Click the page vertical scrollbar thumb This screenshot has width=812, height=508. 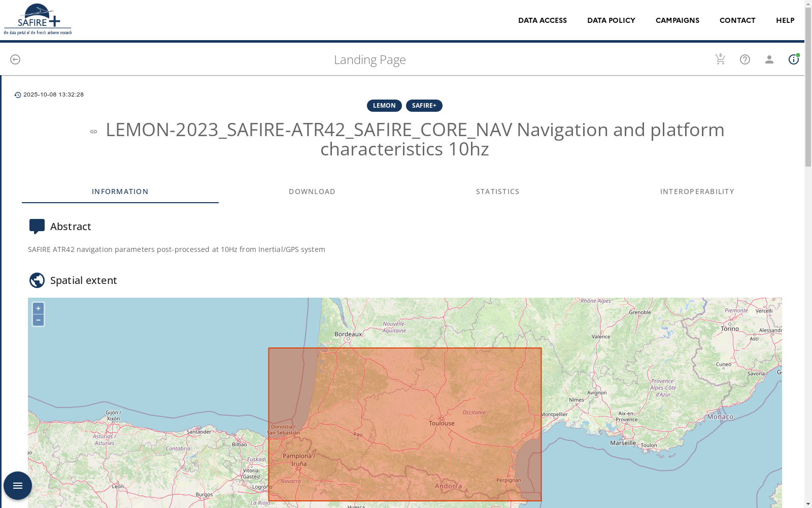point(808,87)
